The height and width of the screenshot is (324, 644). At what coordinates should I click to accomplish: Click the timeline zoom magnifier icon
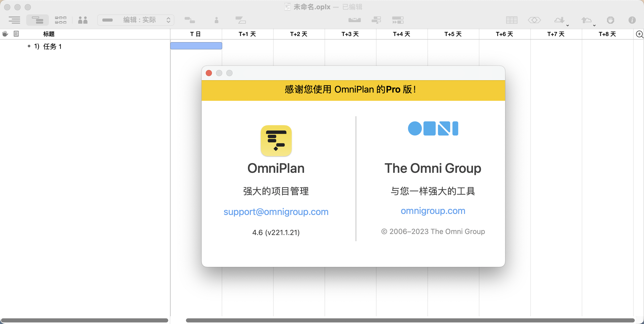click(x=639, y=34)
